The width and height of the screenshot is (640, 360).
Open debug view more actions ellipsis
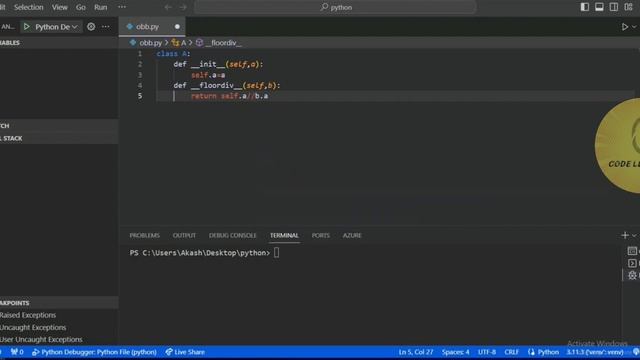106,27
